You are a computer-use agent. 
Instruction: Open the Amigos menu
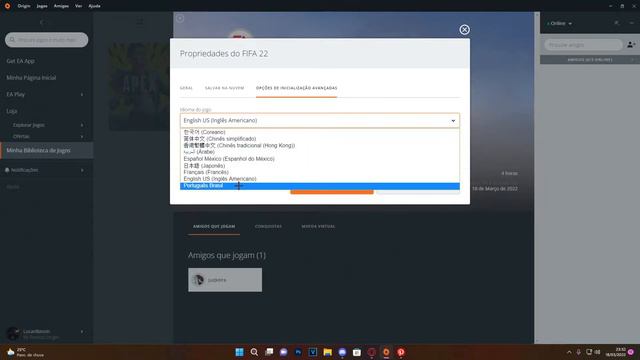pos(61,6)
